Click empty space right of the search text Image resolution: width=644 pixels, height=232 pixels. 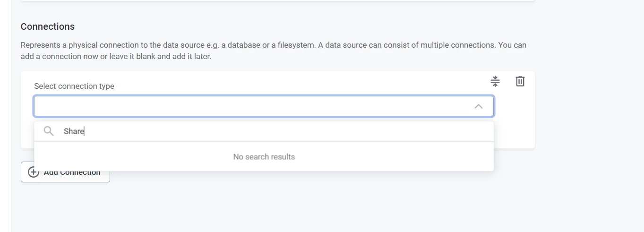click(331, 131)
